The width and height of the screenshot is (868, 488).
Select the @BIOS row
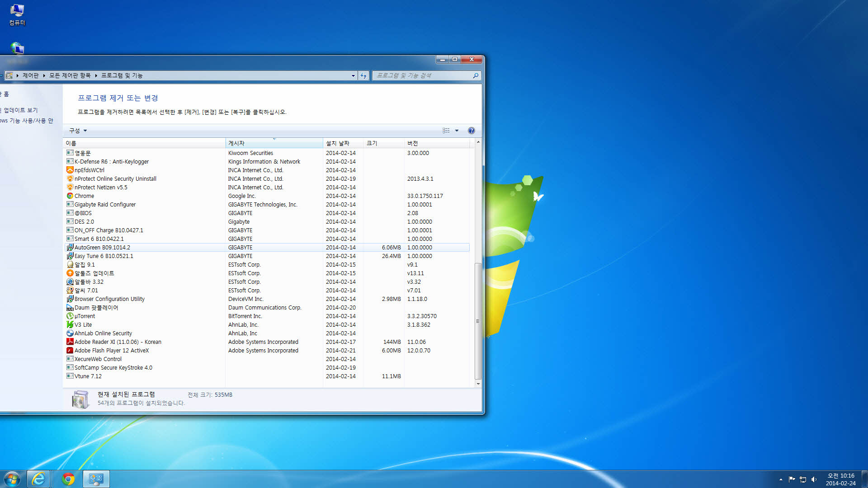(x=267, y=213)
